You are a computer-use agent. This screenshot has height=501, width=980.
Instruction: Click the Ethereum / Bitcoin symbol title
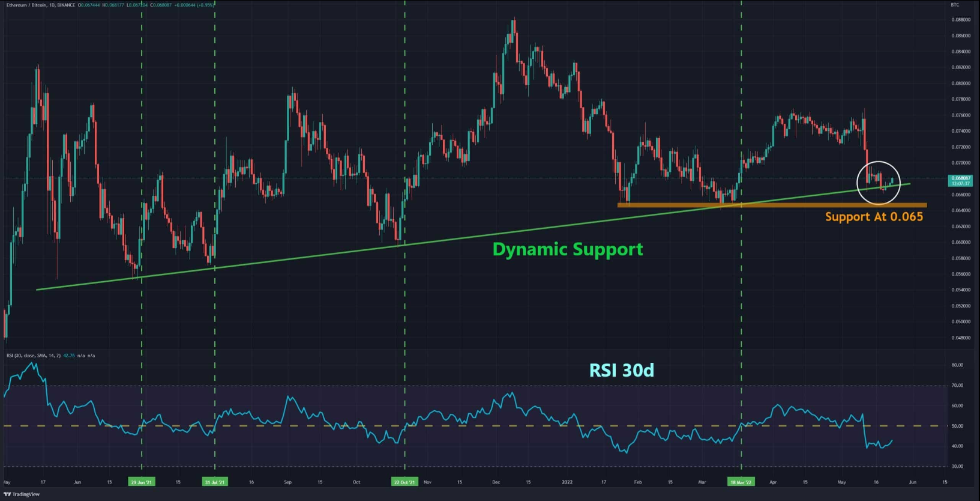pyautogui.click(x=27, y=5)
